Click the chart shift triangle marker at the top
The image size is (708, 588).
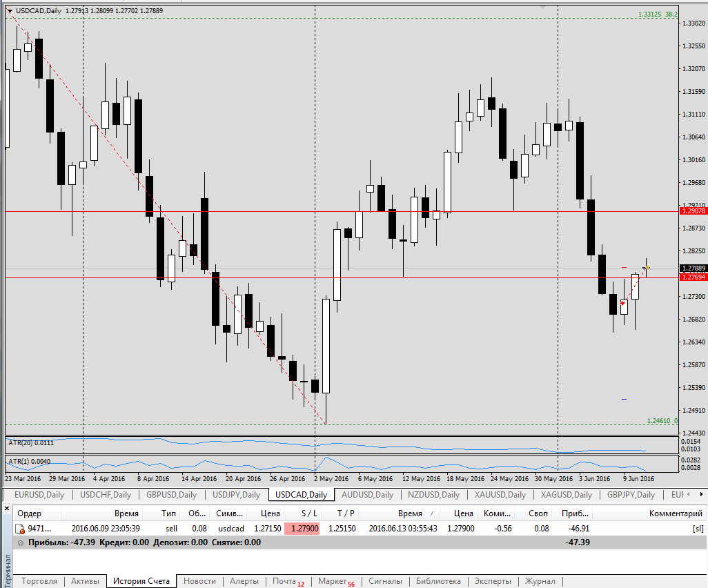542,7
